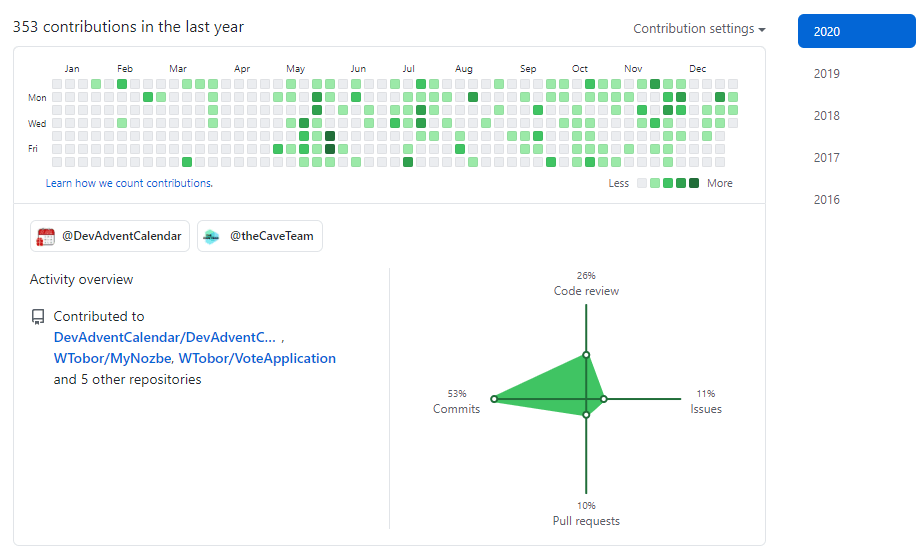Click the Commits data point on the chart
921x552 pixels.
pos(494,399)
